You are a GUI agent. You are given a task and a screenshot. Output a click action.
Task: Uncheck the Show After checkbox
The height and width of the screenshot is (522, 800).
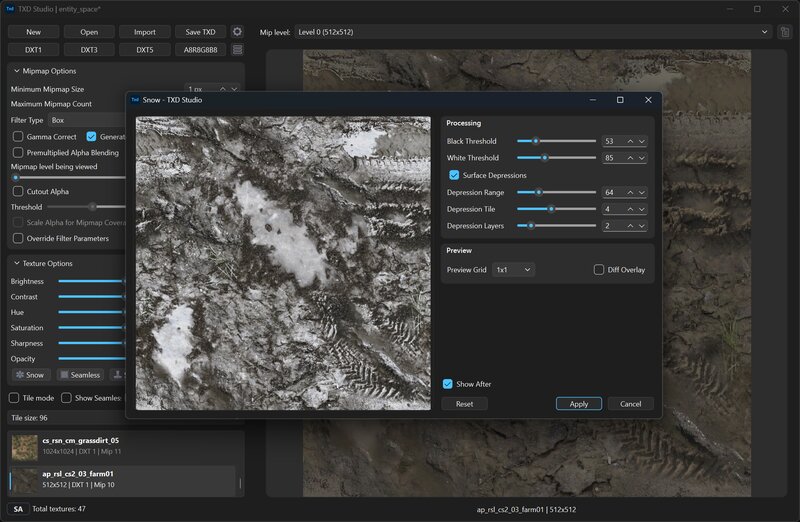pos(448,384)
